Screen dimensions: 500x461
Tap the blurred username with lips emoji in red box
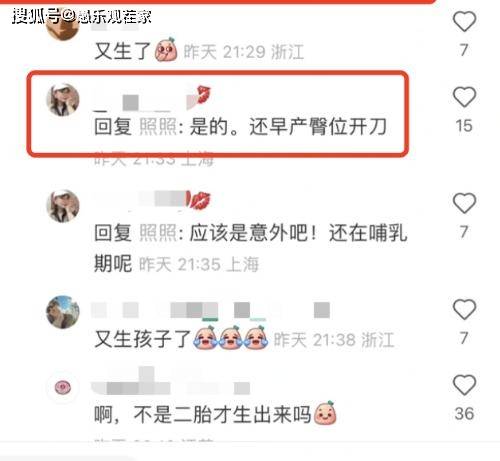click(x=153, y=99)
